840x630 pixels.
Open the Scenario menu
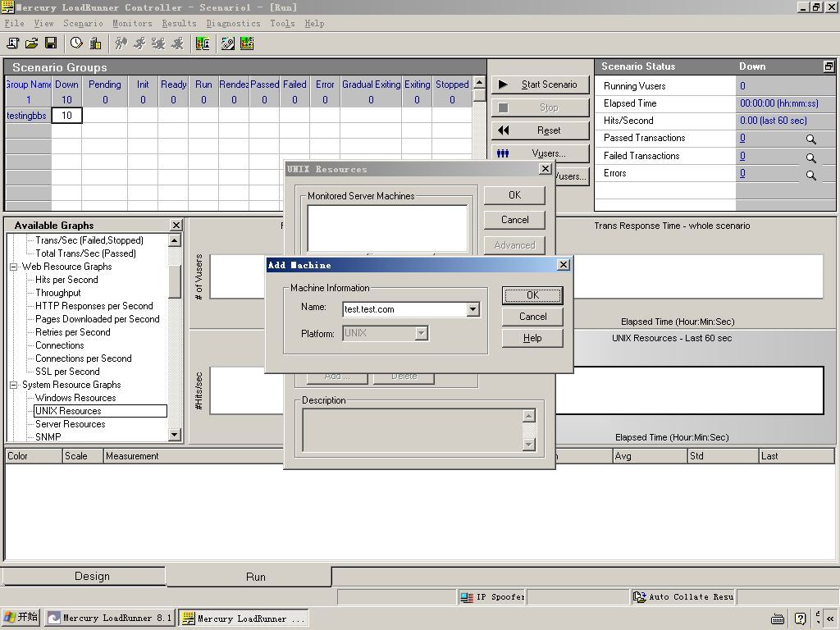coord(83,24)
